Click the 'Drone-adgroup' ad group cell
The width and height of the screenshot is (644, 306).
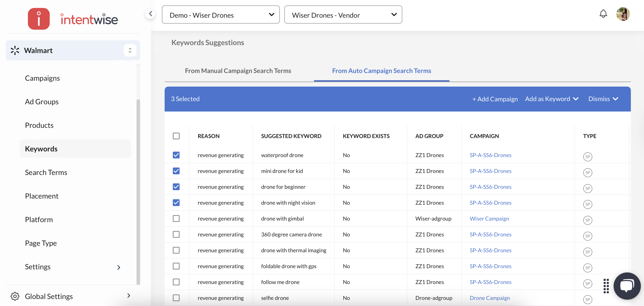click(x=434, y=298)
